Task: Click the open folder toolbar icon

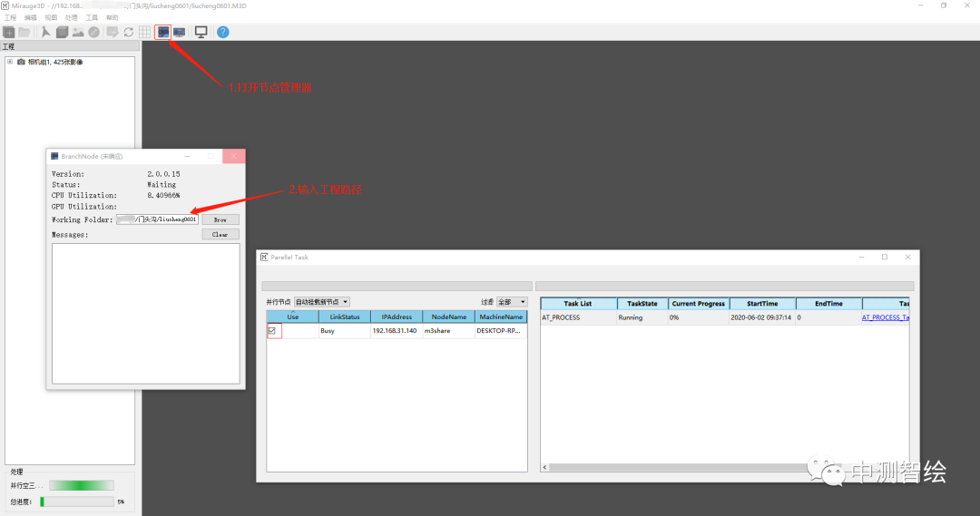Action: click(24, 32)
